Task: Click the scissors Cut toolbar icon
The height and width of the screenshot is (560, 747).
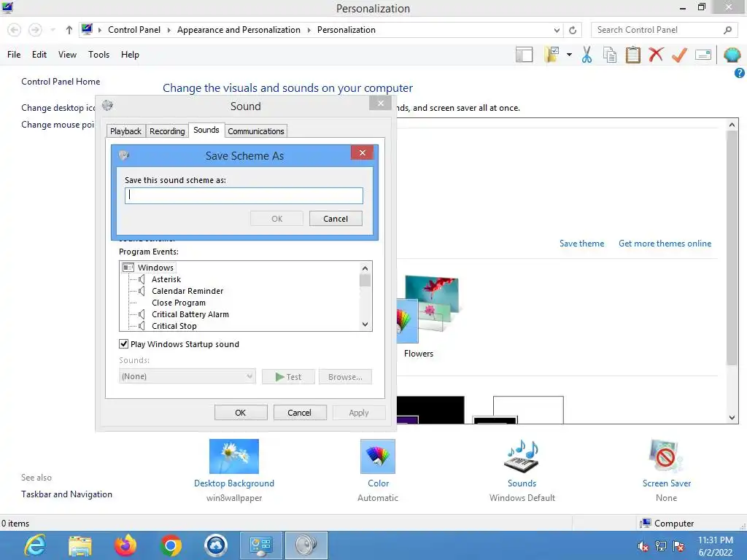Action: pyautogui.click(x=587, y=55)
